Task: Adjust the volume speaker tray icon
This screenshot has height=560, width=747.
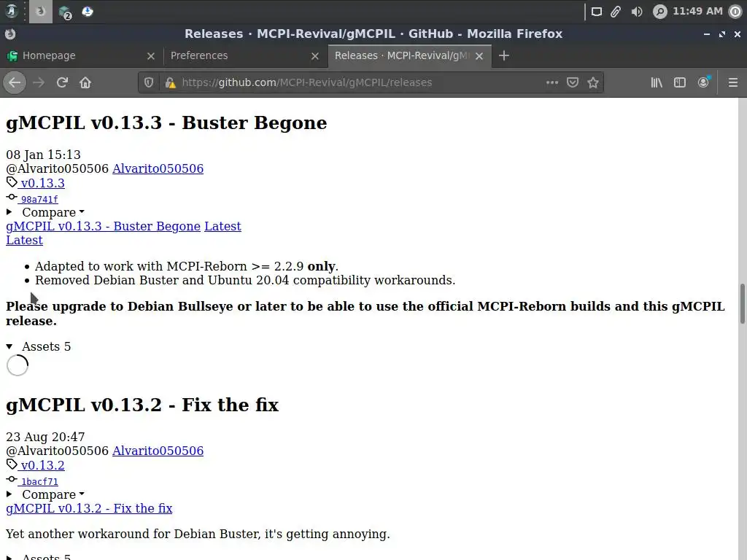Action: 636,12
